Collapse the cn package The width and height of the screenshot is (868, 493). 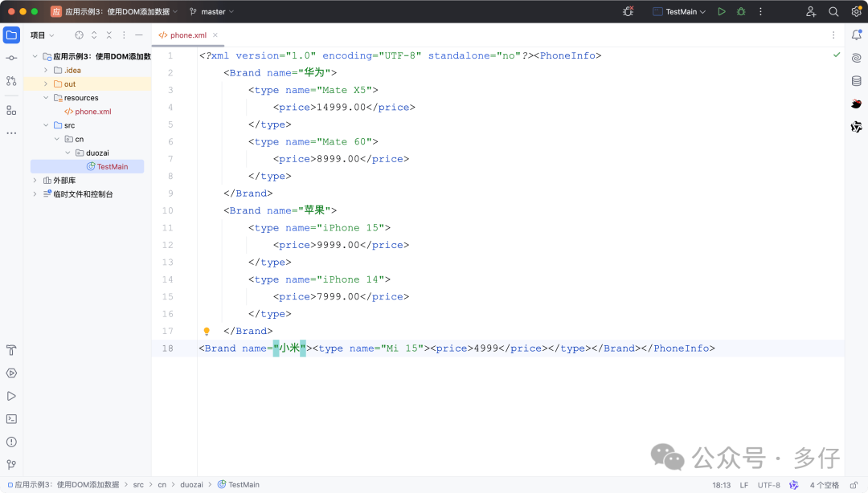[57, 140]
